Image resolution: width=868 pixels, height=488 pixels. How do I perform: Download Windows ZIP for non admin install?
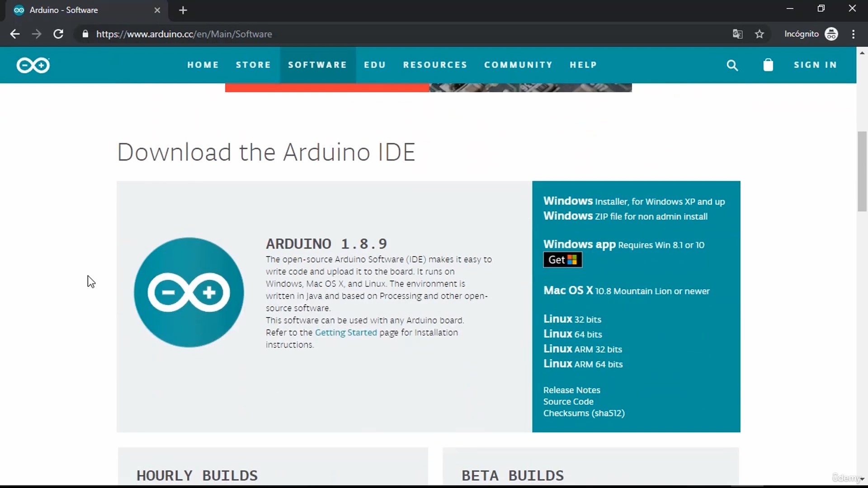coord(625,216)
